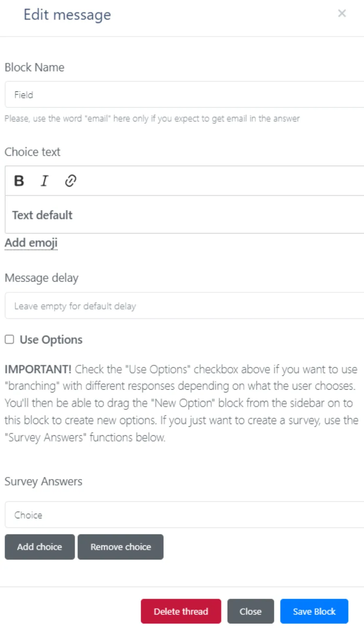364x636 pixels.
Task: Click the Message delay label
Action: [42, 278]
